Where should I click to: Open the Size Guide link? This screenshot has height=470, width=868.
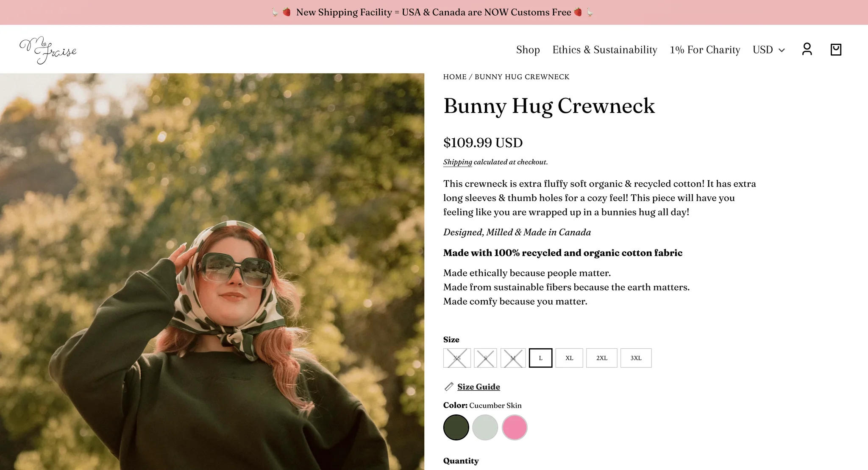[479, 386]
